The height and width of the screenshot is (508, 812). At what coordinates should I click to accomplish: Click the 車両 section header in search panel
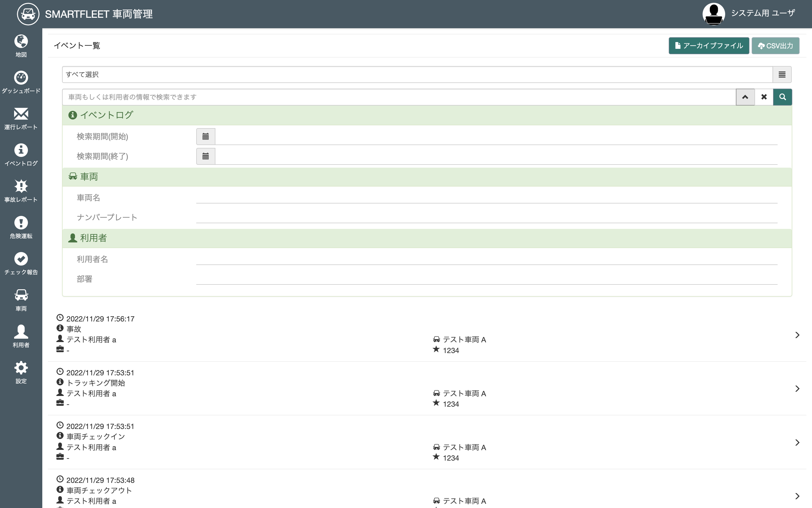click(427, 177)
